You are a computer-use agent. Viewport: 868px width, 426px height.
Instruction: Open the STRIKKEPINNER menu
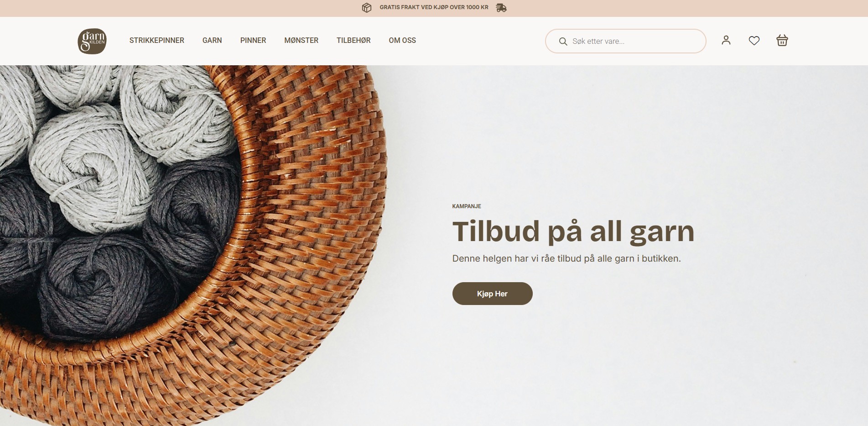[157, 40]
